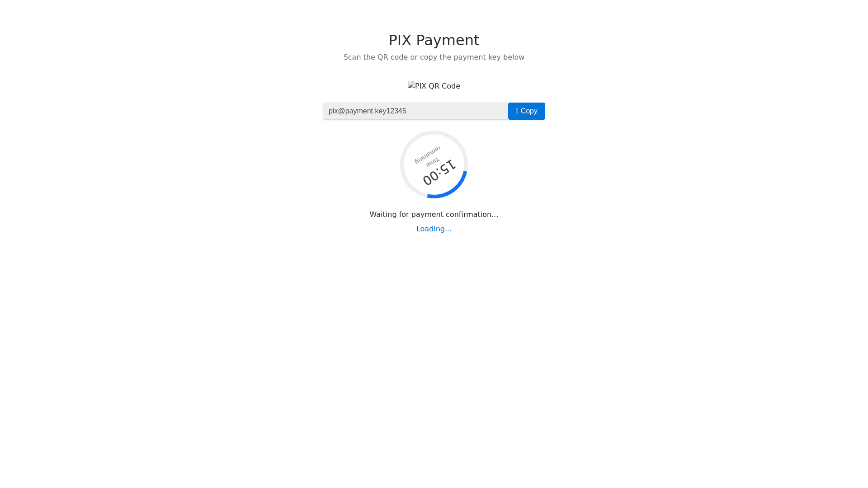The height and width of the screenshot is (488, 868).
Task: Click the broken PIX QR Code image icon
Action: pyautogui.click(x=411, y=85)
